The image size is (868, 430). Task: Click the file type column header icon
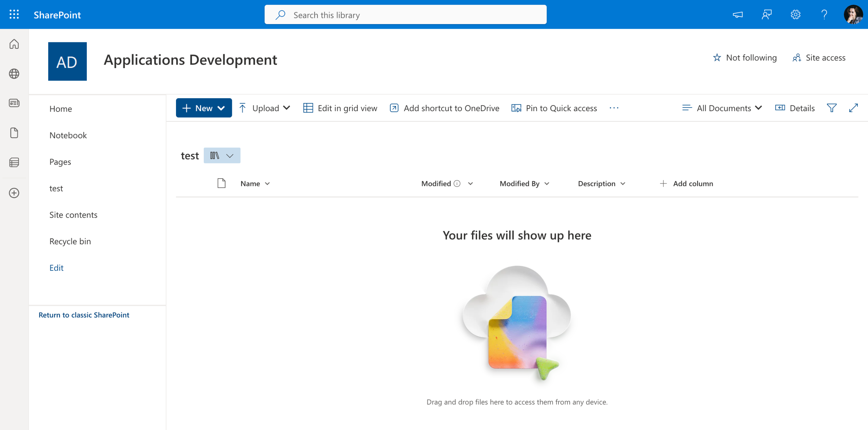click(221, 183)
